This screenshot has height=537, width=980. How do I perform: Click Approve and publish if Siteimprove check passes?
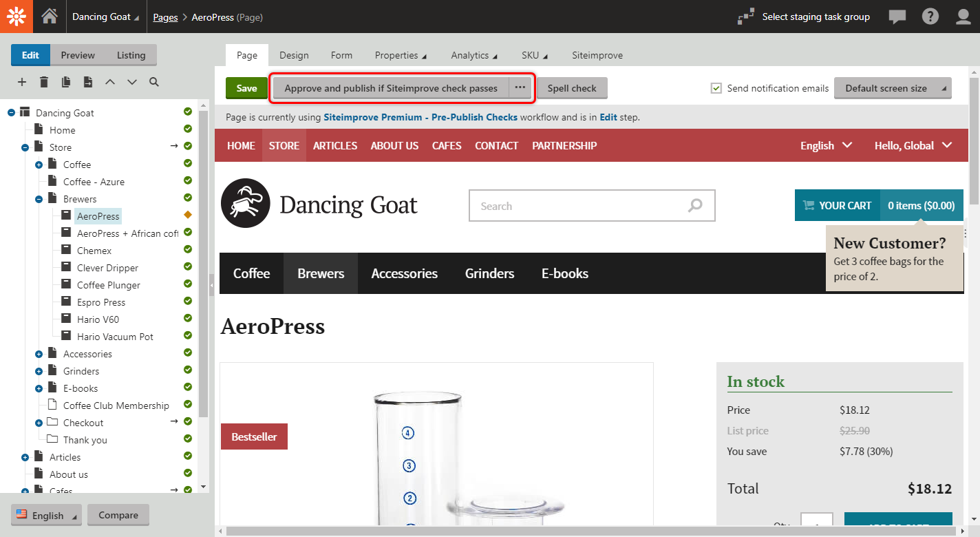pyautogui.click(x=391, y=88)
